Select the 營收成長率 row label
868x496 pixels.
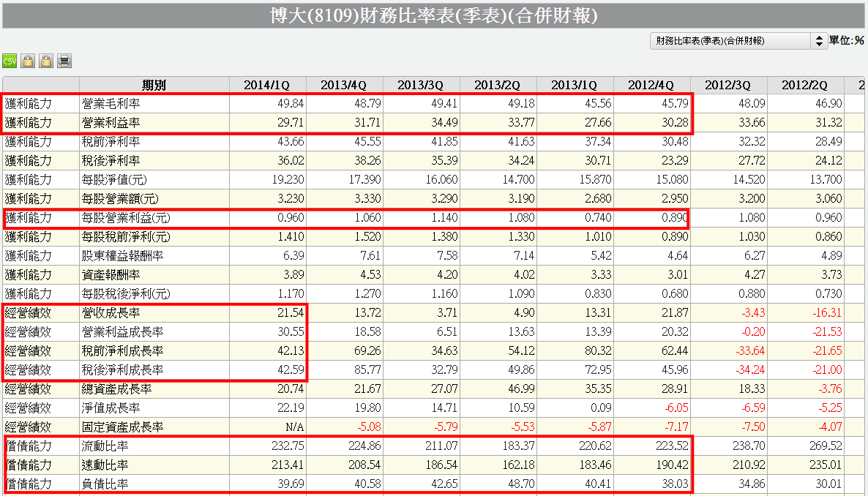pos(111,313)
